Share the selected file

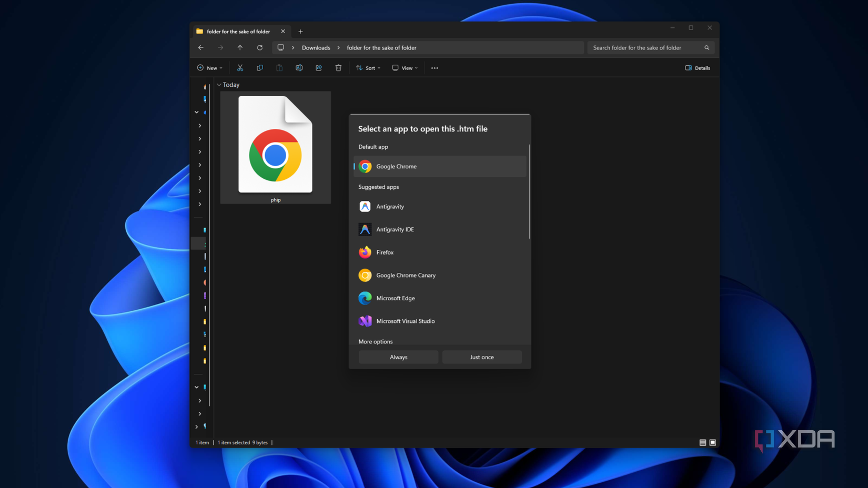pos(319,68)
